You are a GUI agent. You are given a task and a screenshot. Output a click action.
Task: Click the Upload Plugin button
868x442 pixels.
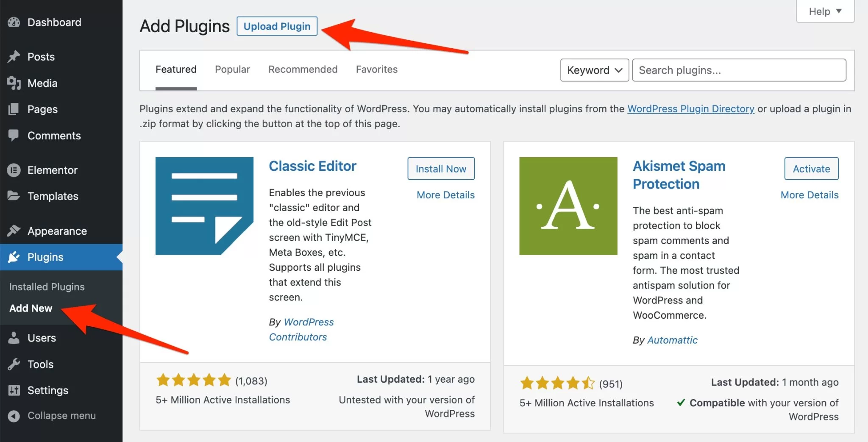point(277,26)
